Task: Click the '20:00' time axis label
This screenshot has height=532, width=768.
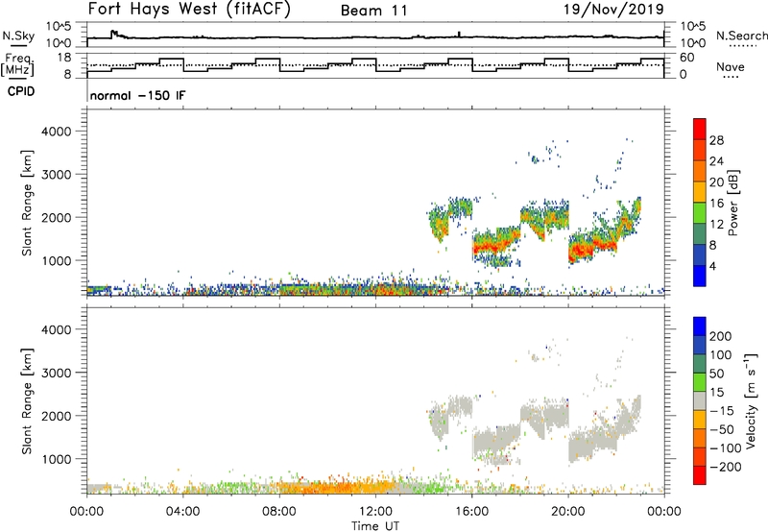Action: (568, 512)
